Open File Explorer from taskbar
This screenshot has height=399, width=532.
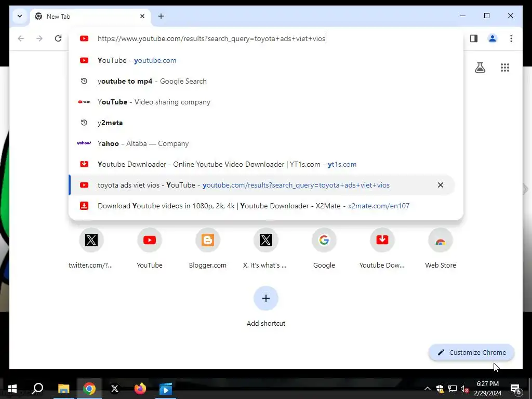pos(63,389)
